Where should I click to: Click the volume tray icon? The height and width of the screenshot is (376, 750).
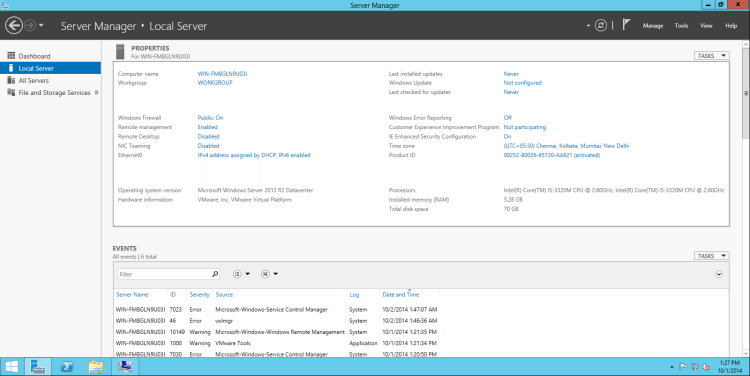pos(706,367)
